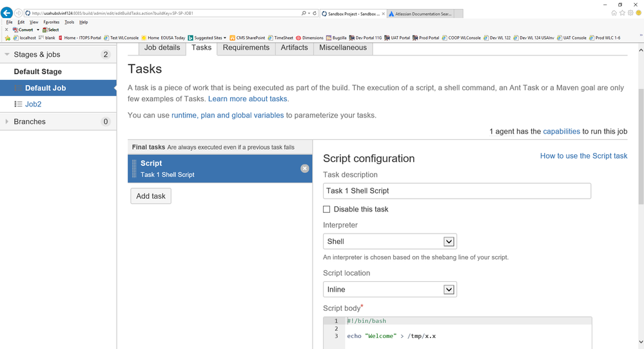The width and height of the screenshot is (644, 349).
Task: Open Dev WL 122 bookmark
Action: (x=497, y=38)
